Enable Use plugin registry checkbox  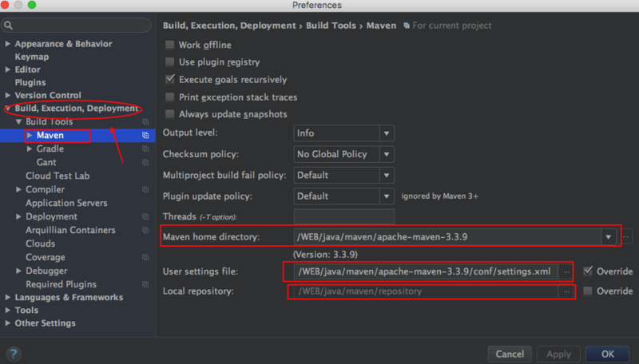point(169,62)
